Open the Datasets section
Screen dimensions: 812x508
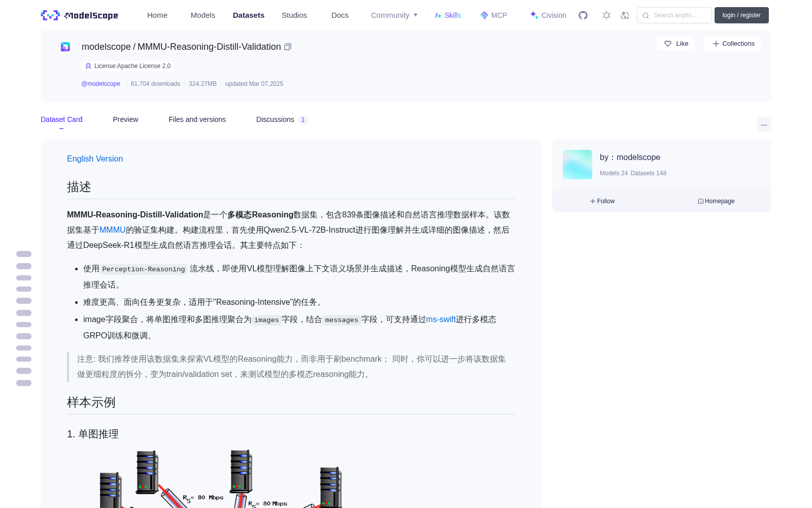pyautogui.click(x=249, y=15)
